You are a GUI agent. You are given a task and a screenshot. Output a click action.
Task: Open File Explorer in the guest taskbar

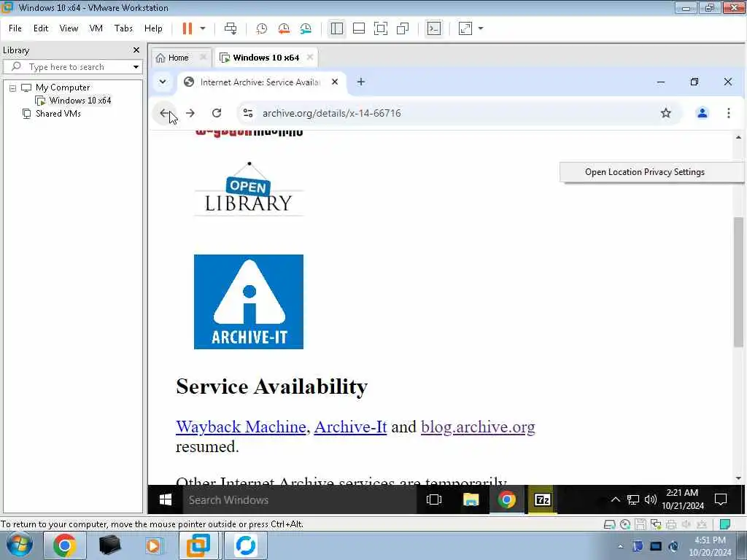point(471,500)
